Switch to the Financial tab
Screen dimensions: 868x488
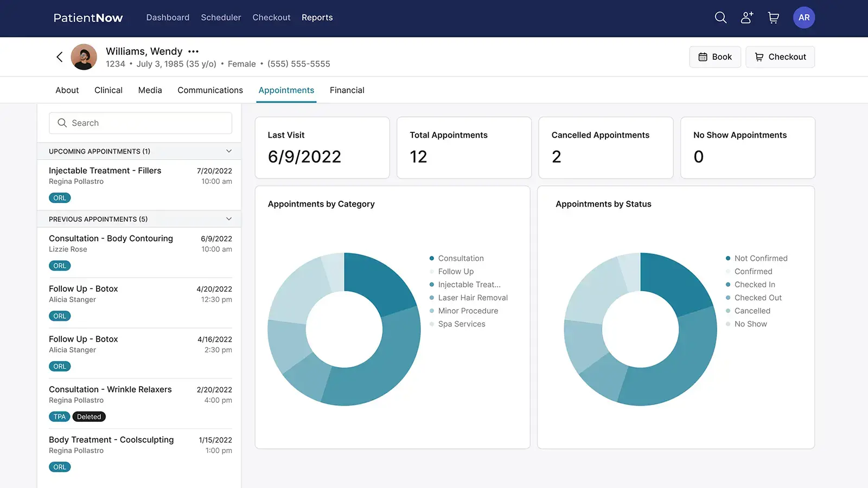[347, 90]
